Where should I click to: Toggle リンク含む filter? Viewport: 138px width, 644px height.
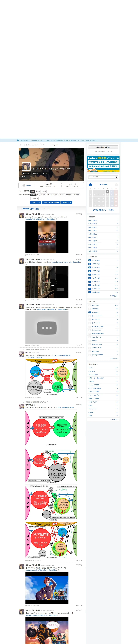tap(35, 198)
